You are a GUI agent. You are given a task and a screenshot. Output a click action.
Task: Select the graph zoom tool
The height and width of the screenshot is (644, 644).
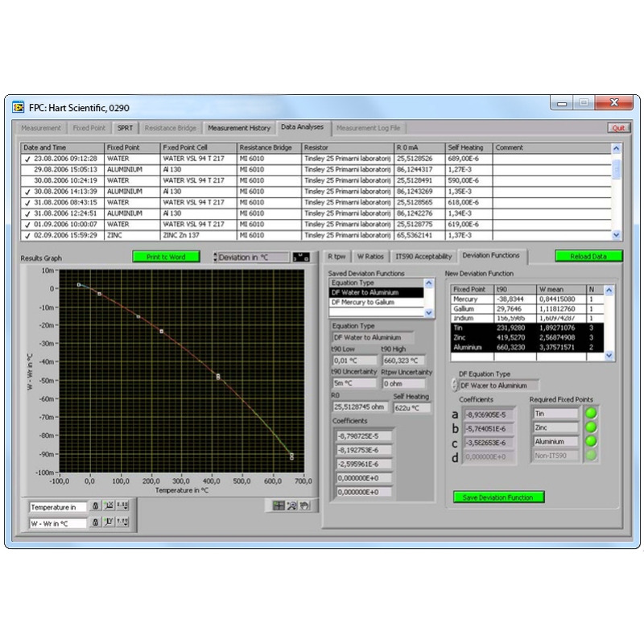291,506
